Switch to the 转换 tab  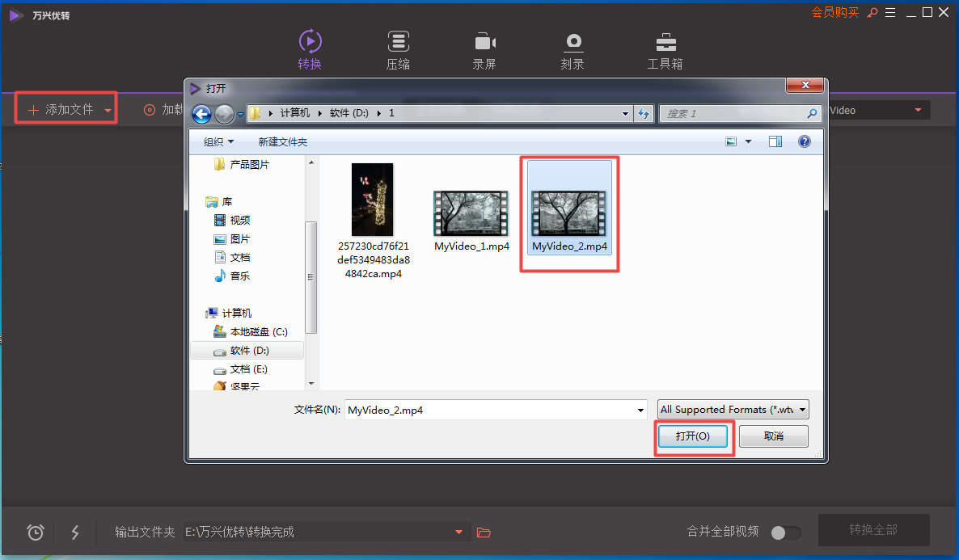[x=310, y=50]
